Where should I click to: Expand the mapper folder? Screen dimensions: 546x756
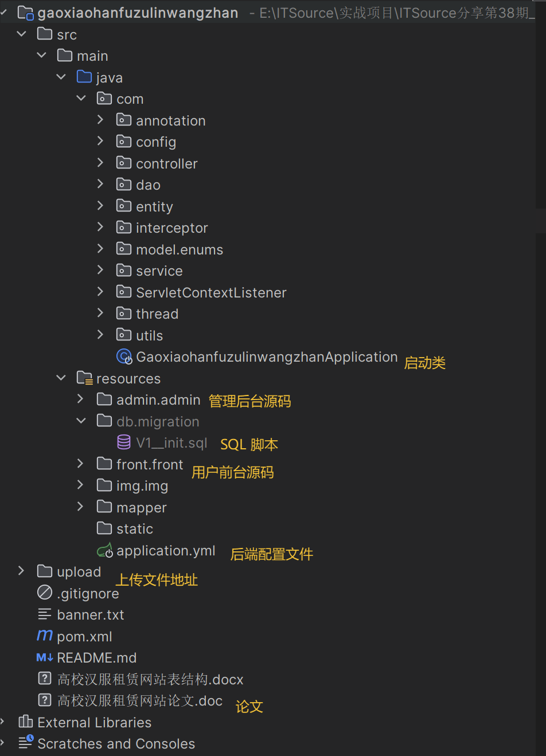coord(80,507)
